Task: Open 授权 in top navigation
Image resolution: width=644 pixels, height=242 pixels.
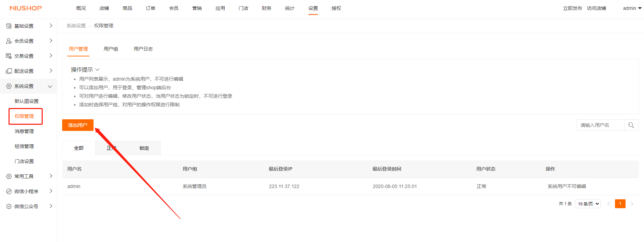Action: coord(336,8)
